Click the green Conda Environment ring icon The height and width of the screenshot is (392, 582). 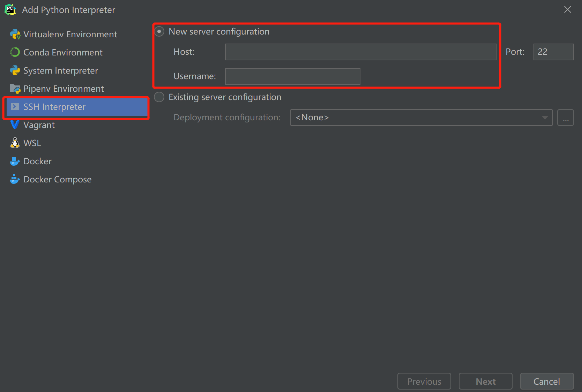15,52
